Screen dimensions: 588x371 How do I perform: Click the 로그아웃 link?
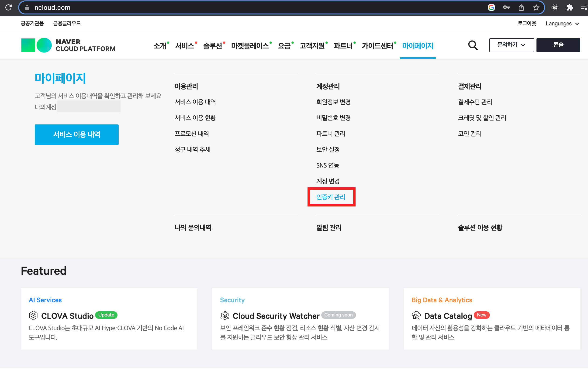(x=527, y=23)
